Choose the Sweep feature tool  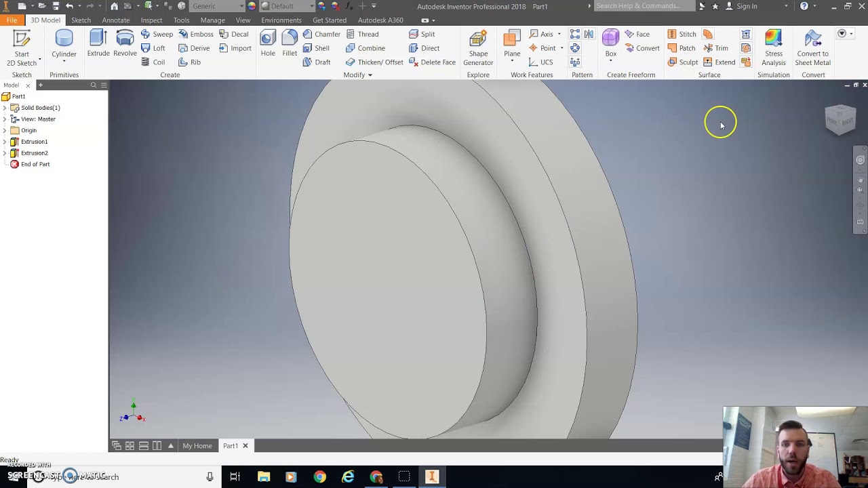157,34
